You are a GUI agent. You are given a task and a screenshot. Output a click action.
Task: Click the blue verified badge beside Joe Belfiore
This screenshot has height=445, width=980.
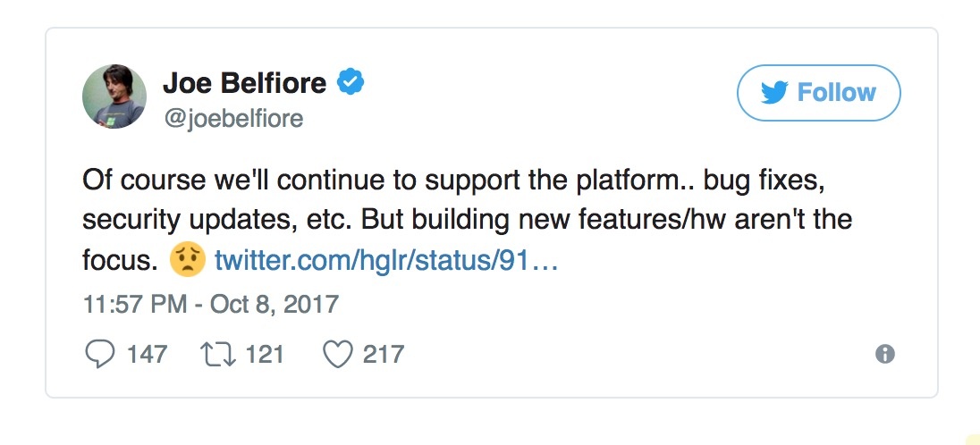(350, 84)
